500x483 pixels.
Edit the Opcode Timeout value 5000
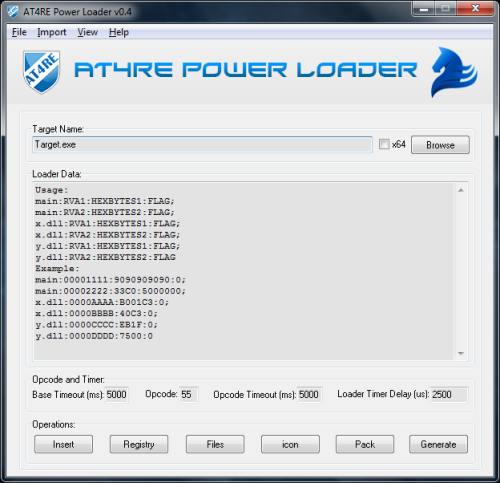pos(310,395)
